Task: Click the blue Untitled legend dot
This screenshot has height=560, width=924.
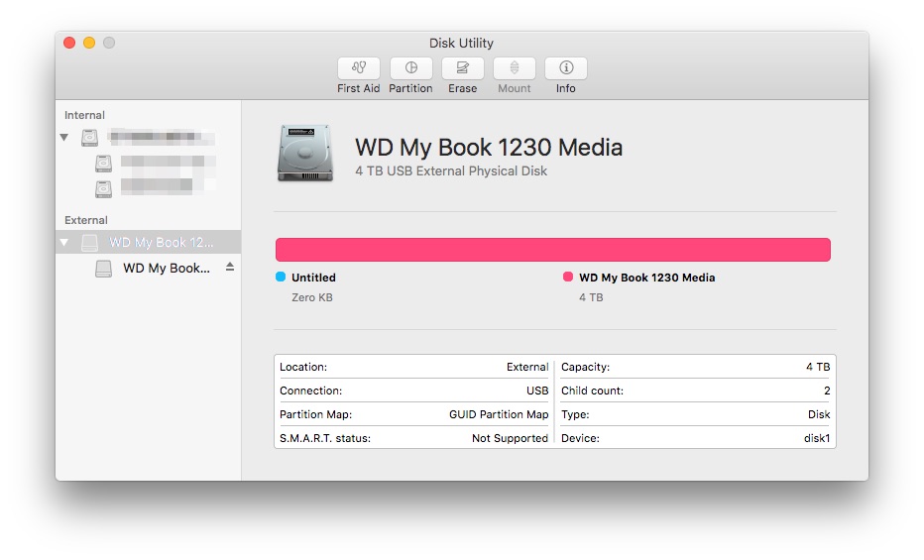Action: 281,277
